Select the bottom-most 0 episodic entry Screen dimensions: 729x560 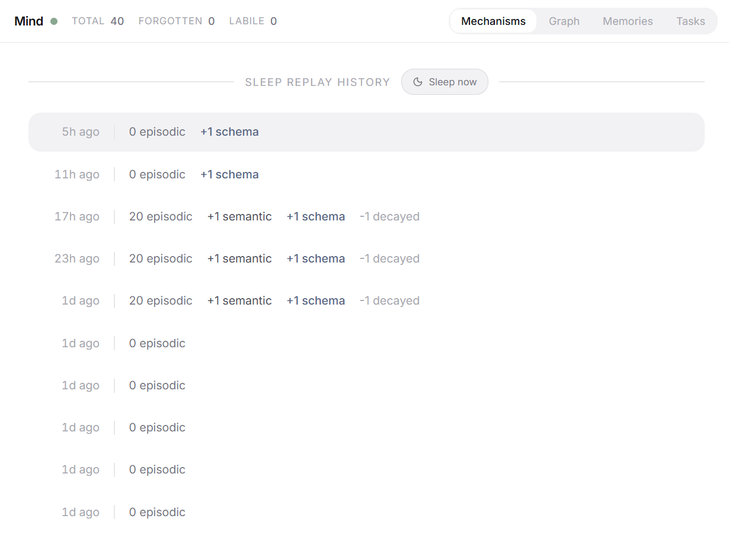[157, 512]
